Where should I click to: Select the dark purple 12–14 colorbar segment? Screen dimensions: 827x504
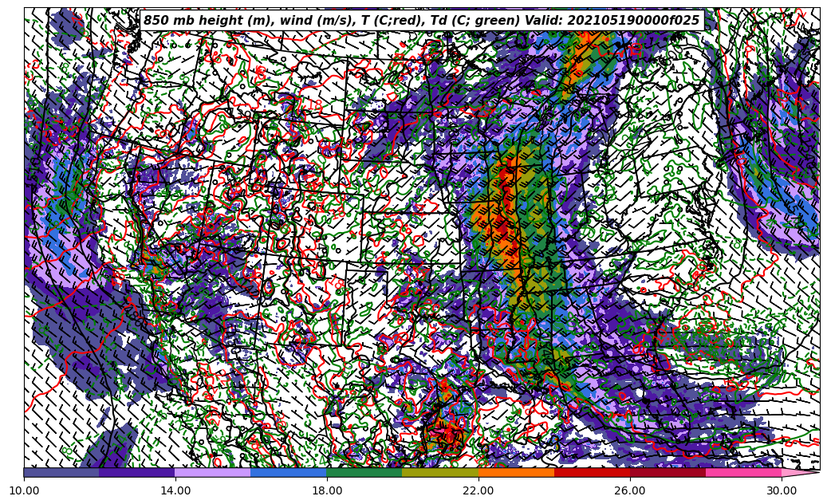click(137, 472)
